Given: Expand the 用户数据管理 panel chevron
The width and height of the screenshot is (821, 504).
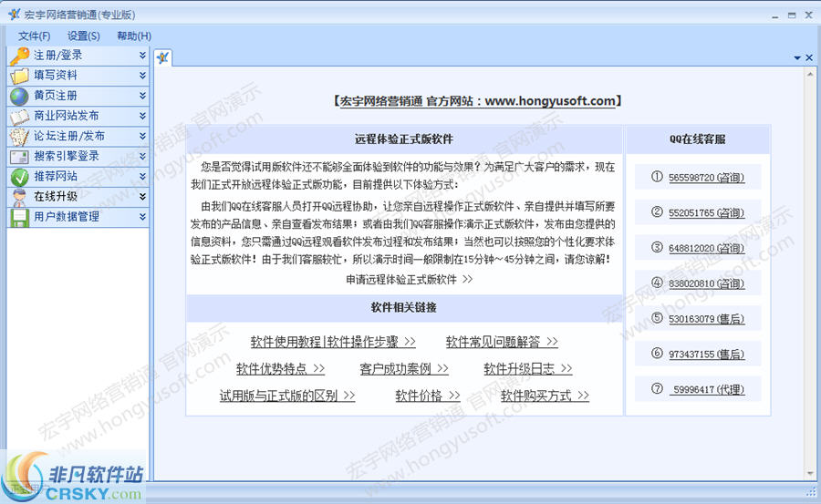Looking at the screenshot, I should 142,217.
